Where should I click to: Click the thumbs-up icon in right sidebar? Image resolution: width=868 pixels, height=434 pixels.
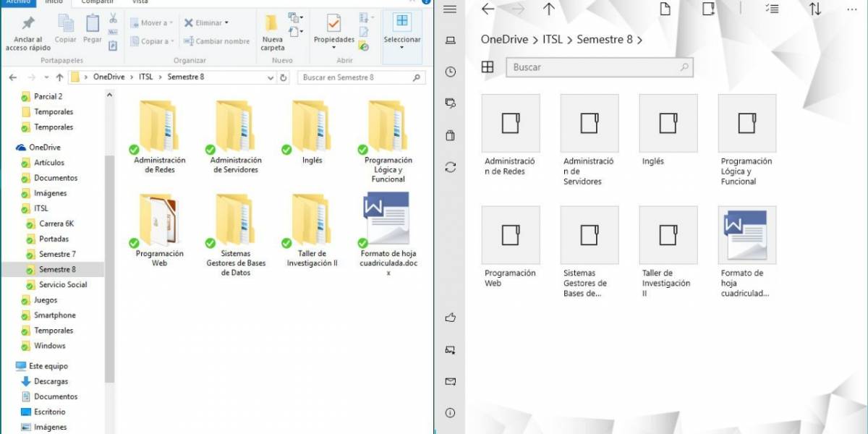[450, 318]
